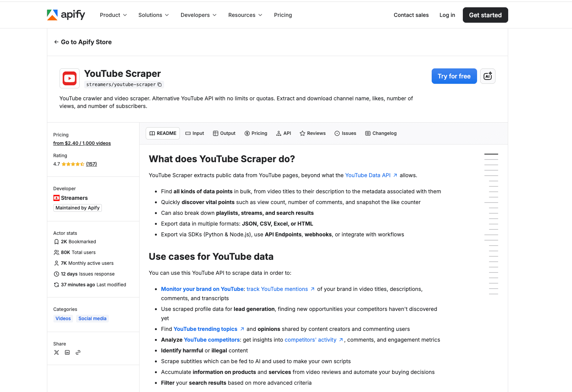Click the Get started button

tap(485, 15)
